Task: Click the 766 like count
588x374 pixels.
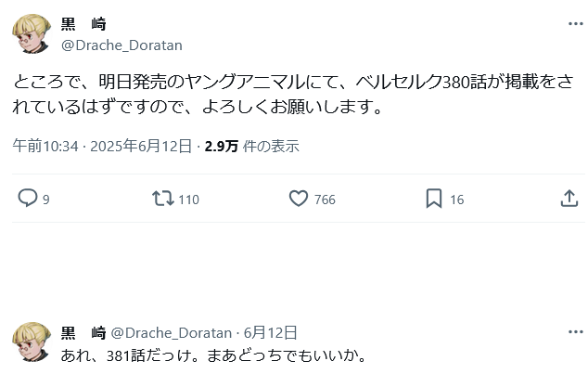Action: 325,199
